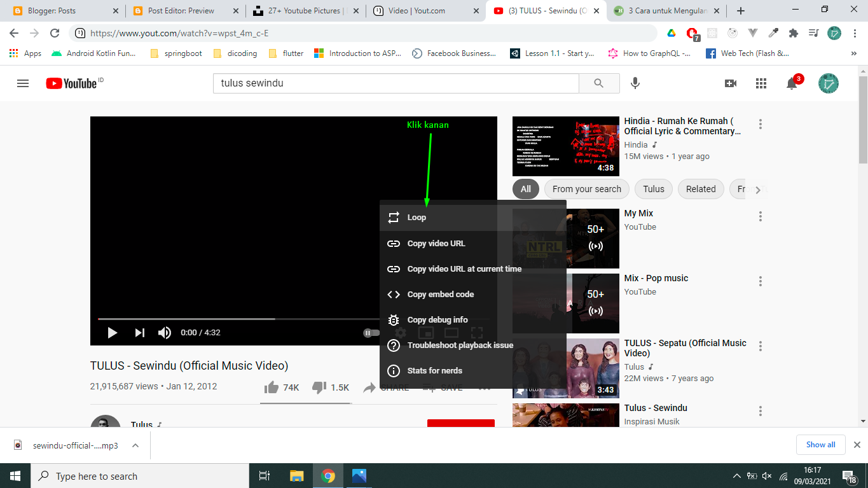Open Facebook Business bookmark
The image size is (868, 488).
point(453,53)
